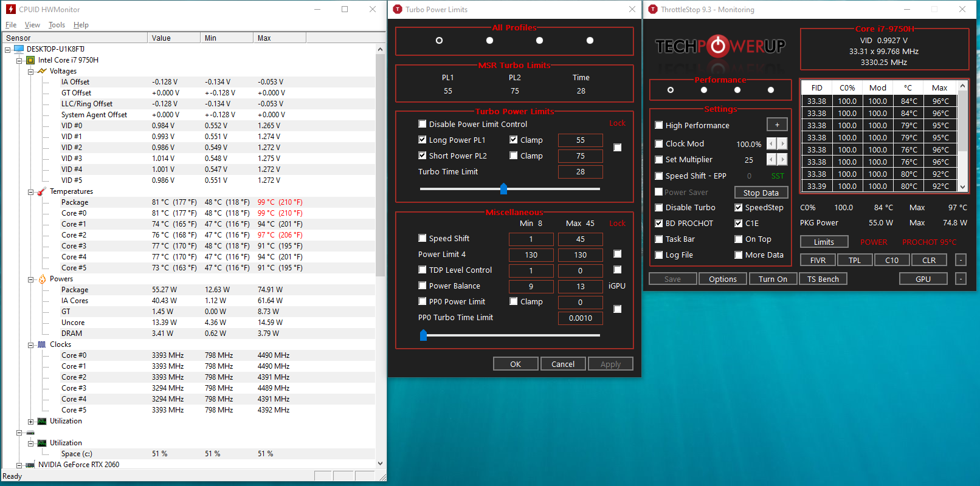
Task: Click the Voltages lightning icon
Action: pyautogui.click(x=42, y=71)
